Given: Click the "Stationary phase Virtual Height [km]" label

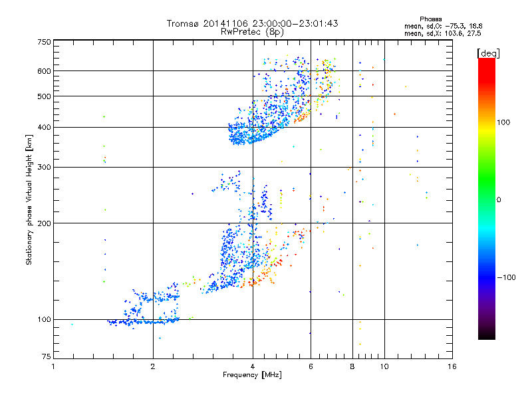Looking at the screenshot, I should 29,199.
